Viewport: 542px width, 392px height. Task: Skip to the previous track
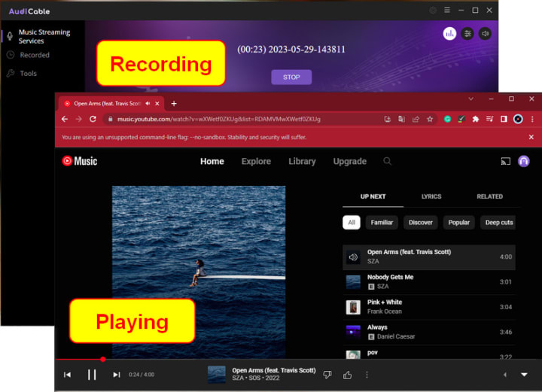point(68,375)
